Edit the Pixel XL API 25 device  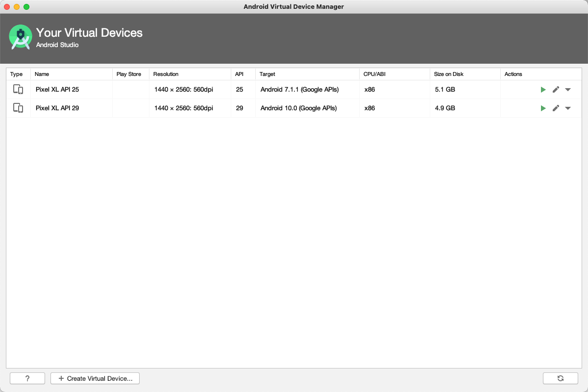(556, 90)
